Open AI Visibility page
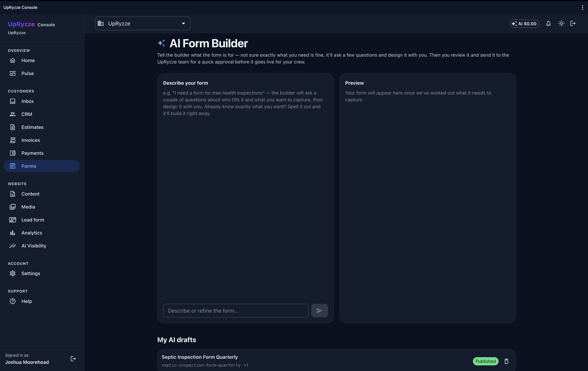The width and height of the screenshot is (588, 371). 42,246
